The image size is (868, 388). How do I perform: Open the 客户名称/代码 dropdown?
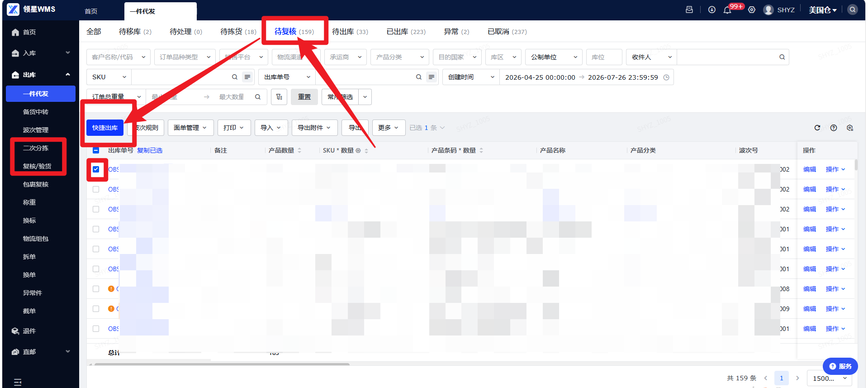tap(118, 57)
